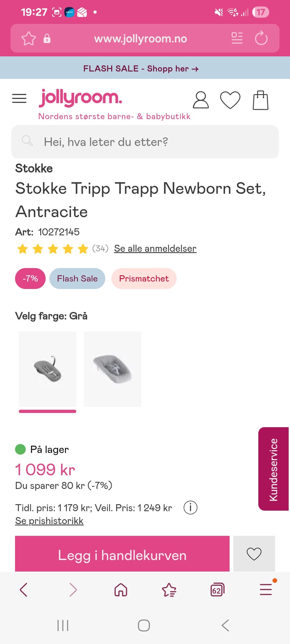Open the Se prishistorikk link
Viewport: 290px width, 644px height.
pos(49,521)
